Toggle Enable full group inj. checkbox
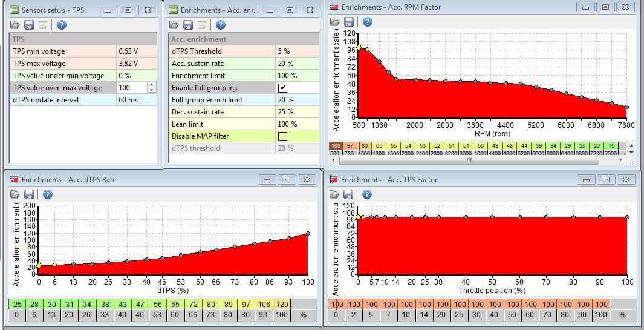This screenshot has width=644, height=330. tap(282, 88)
